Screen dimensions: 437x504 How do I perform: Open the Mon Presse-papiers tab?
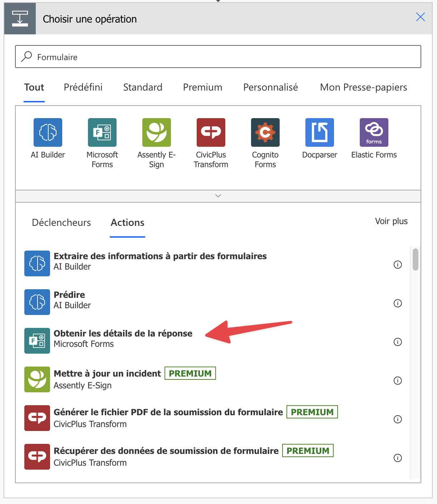pyautogui.click(x=363, y=87)
